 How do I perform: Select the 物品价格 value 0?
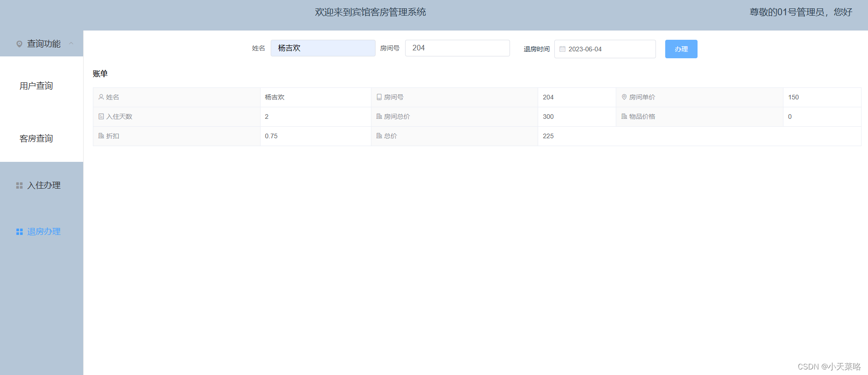pos(790,117)
